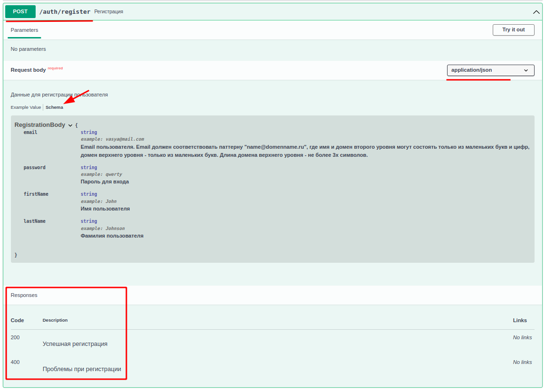Select the Schema tab
Screen dimensions: 545x392
54,107
